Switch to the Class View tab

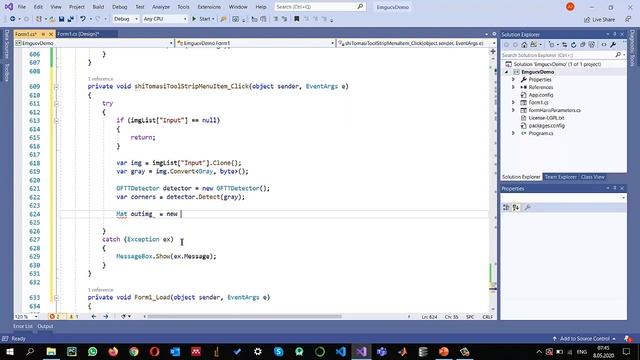[x=592, y=177]
